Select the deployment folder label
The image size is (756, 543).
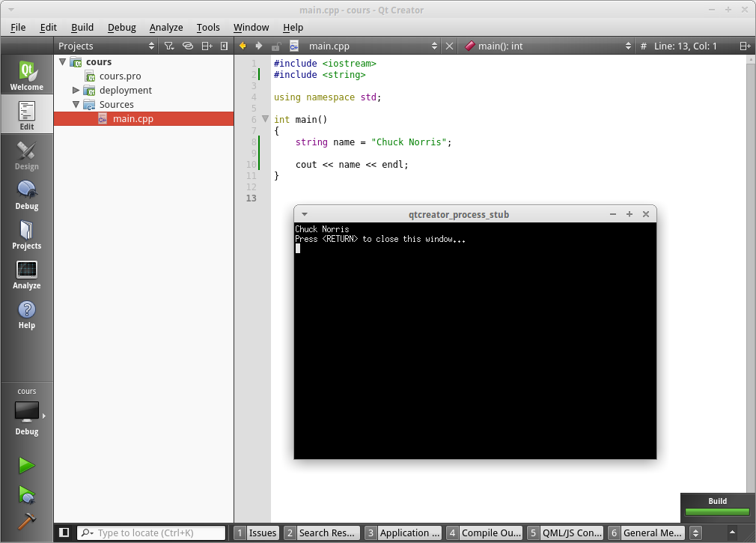125,90
